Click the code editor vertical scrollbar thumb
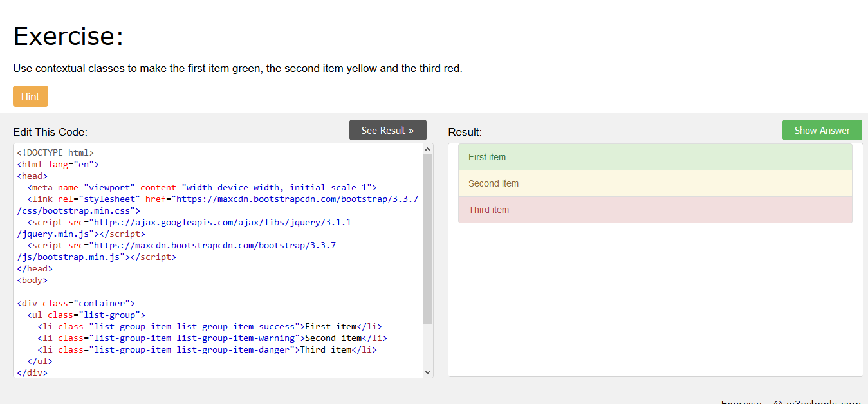868x404 pixels. 428,239
